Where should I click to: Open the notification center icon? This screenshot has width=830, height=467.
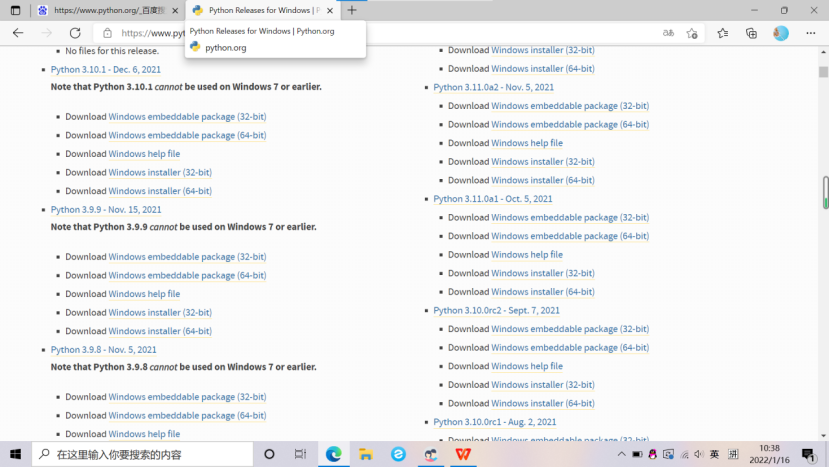(x=808, y=454)
